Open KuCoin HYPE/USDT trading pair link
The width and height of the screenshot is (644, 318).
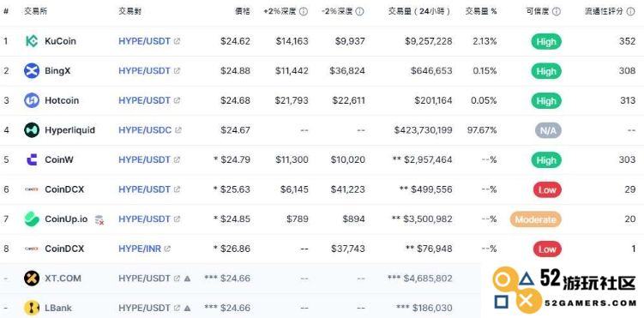[145, 41]
